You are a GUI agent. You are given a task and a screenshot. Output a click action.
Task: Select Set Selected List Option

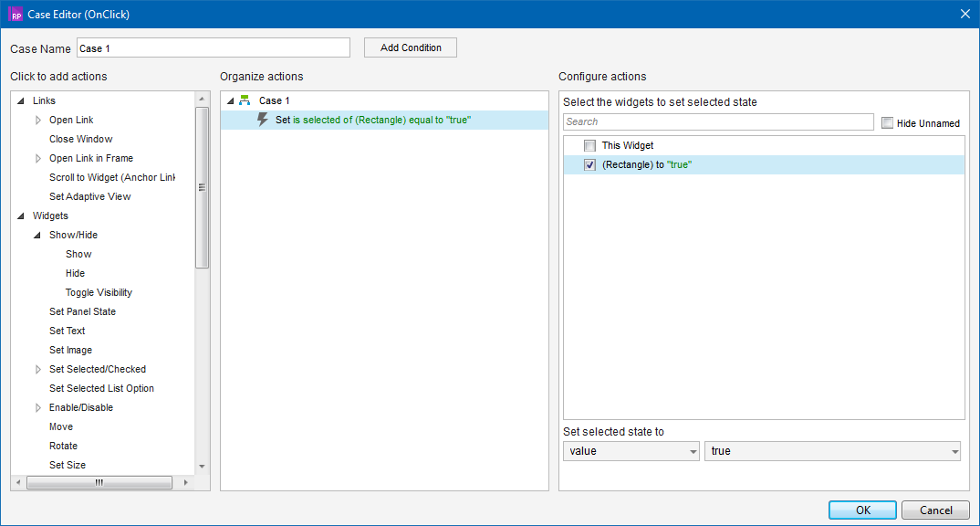[x=101, y=388]
